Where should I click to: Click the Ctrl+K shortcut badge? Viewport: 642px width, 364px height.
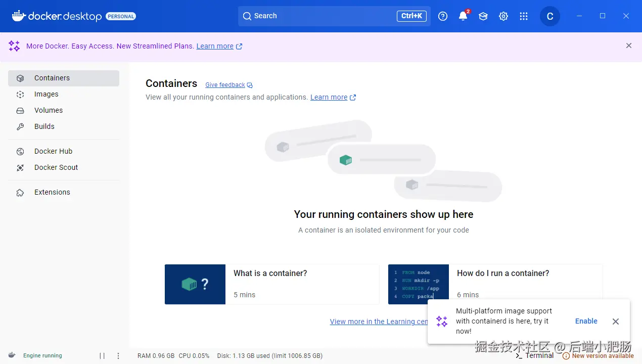(411, 16)
